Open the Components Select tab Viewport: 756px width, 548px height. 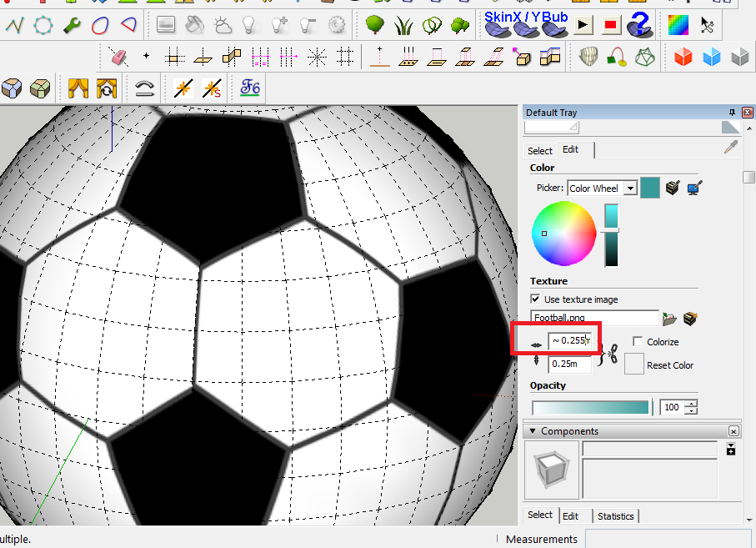[540, 515]
